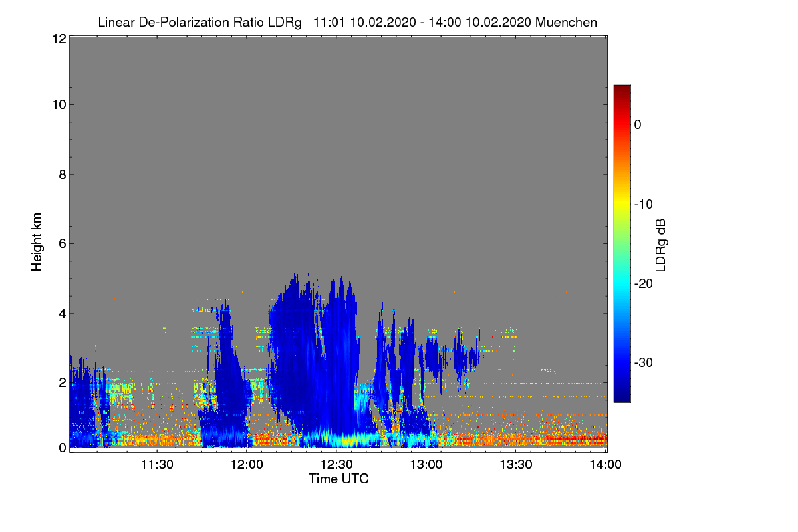Click the LDRg color scale bar

pos(622,243)
